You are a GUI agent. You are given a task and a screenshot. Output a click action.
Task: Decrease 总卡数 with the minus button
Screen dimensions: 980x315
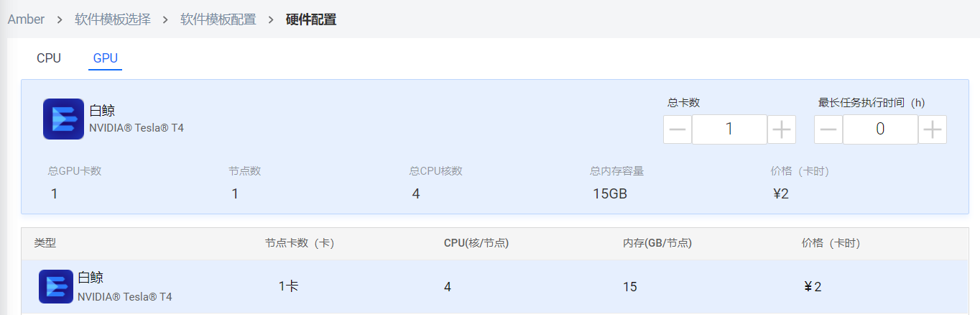coord(678,129)
